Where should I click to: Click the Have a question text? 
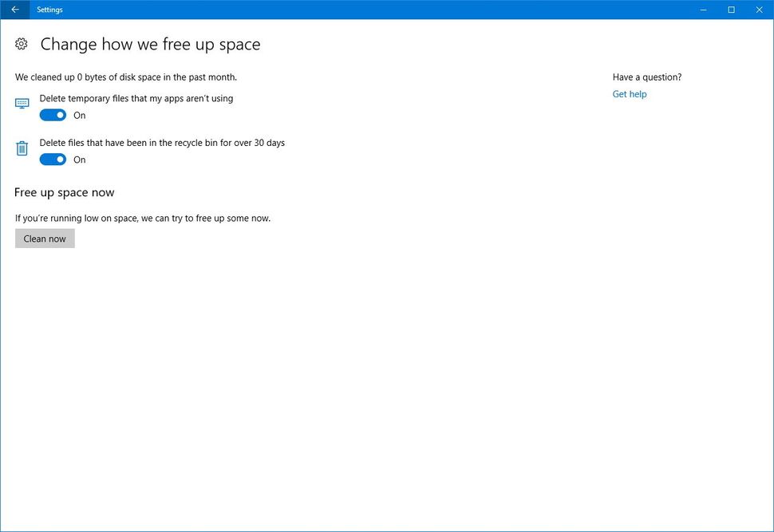click(x=647, y=77)
